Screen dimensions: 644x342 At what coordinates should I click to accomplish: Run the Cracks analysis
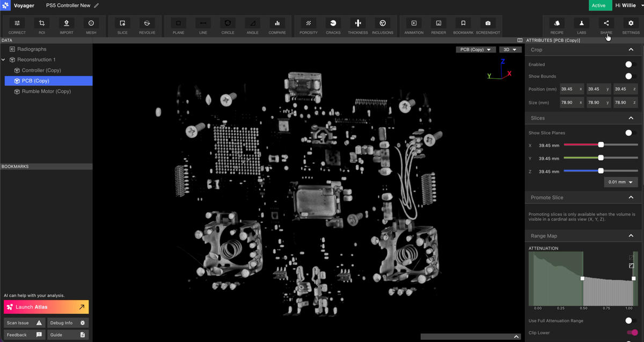tap(333, 26)
